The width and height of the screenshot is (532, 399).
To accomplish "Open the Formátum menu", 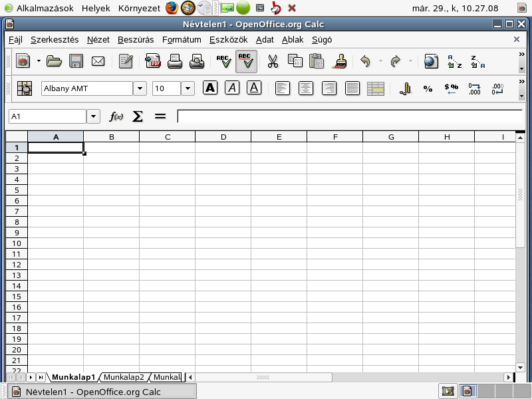I will coord(182,40).
